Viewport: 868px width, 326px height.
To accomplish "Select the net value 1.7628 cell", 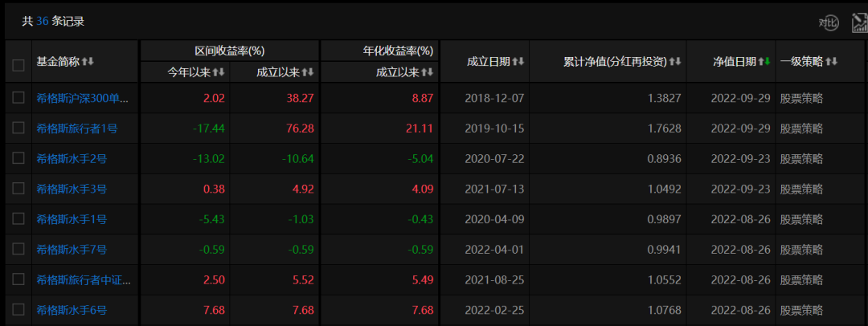I will tap(665, 129).
